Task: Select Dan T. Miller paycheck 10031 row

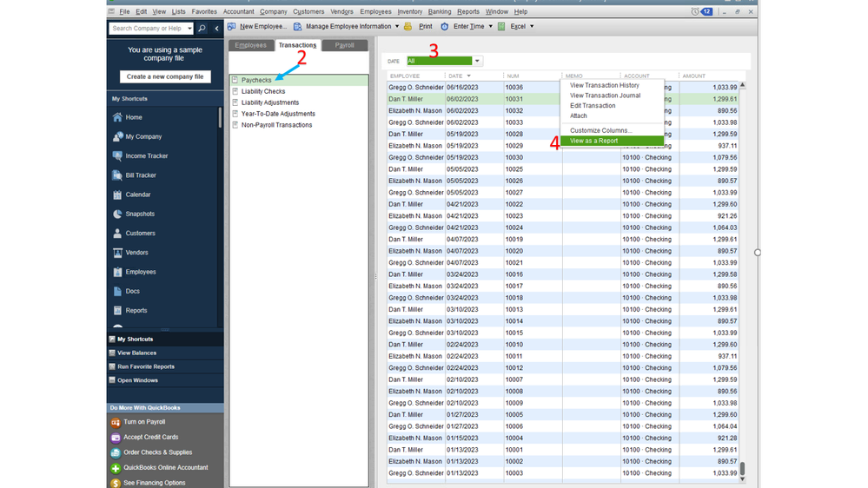Action: [x=562, y=99]
